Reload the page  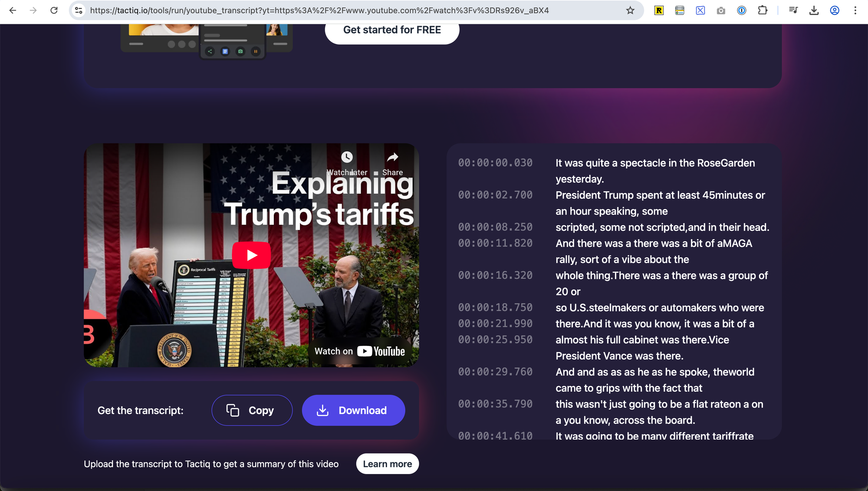(54, 10)
